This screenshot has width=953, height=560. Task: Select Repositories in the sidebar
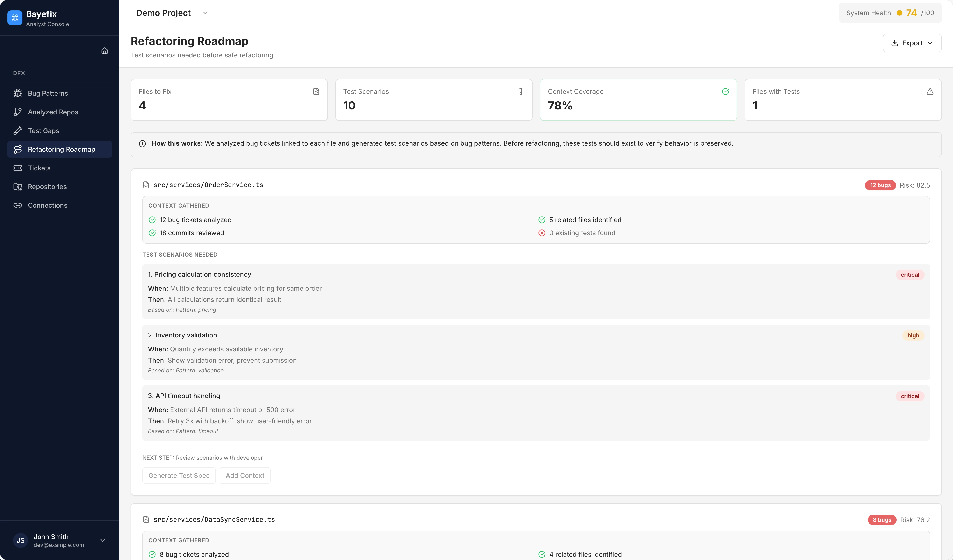pyautogui.click(x=47, y=186)
